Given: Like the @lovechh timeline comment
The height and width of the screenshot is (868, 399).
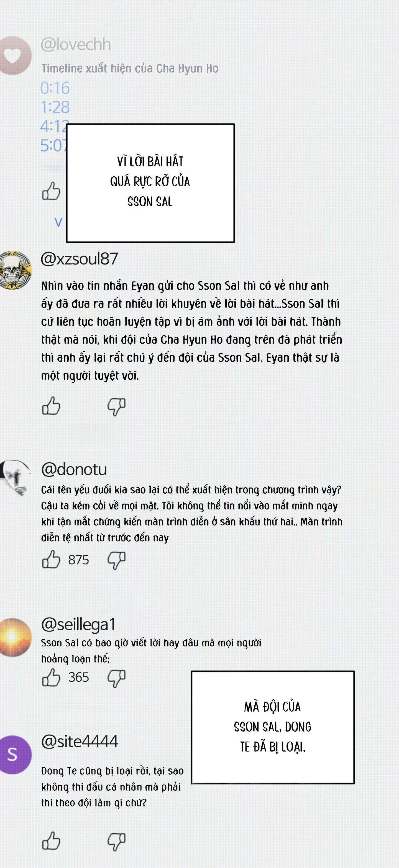Looking at the screenshot, I should pos(51,191).
